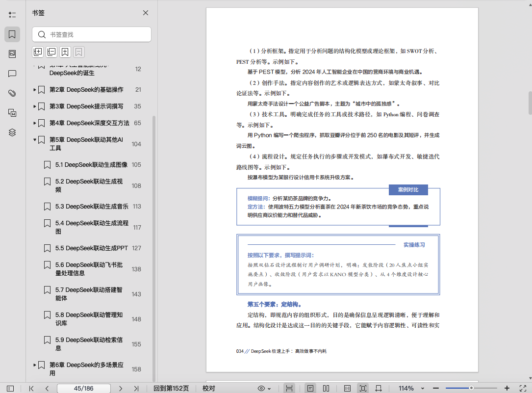Click the 实操练习 heading on page

point(414,245)
